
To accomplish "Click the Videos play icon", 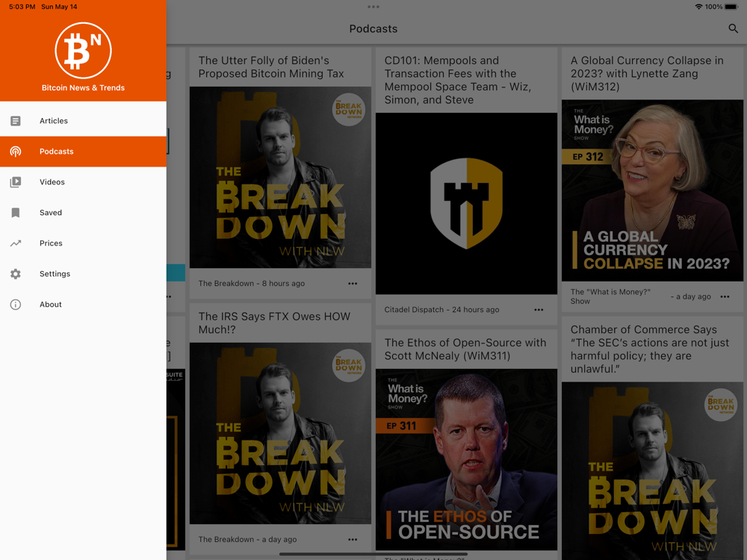I will click(x=16, y=182).
